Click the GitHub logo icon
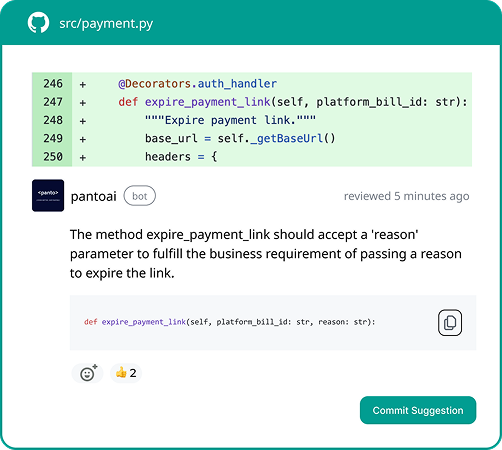The image size is (502, 450). [x=38, y=23]
